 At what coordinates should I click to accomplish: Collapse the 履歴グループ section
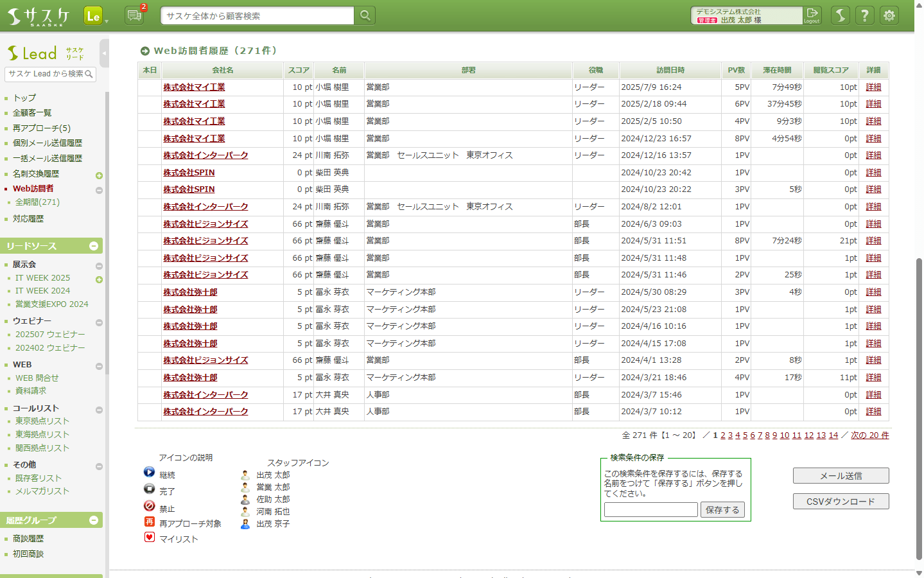[x=94, y=520]
